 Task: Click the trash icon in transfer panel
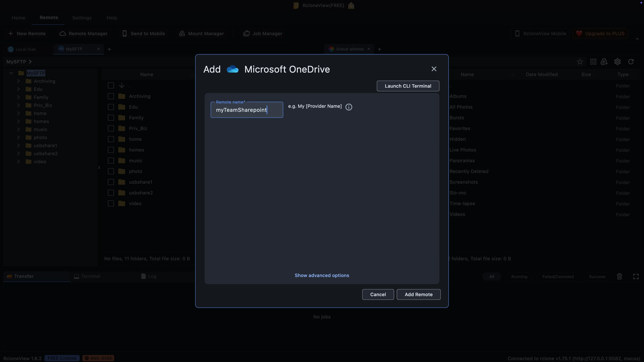(619, 276)
